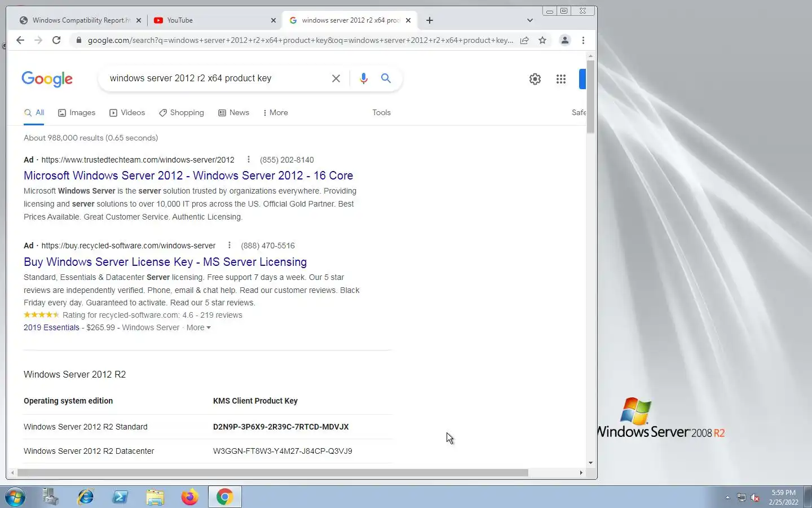Click the Chrome address bar URL
Screen dimensions: 812x508
coord(301,40)
